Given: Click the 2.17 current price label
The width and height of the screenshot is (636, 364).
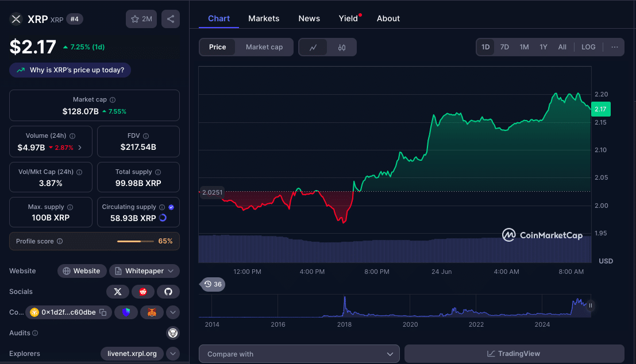Looking at the screenshot, I should tap(601, 109).
